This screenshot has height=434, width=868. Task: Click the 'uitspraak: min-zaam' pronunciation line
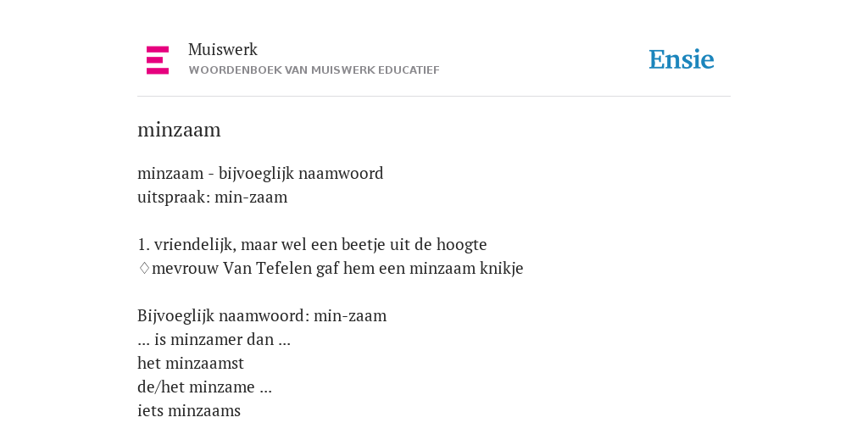tap(213, 198)
